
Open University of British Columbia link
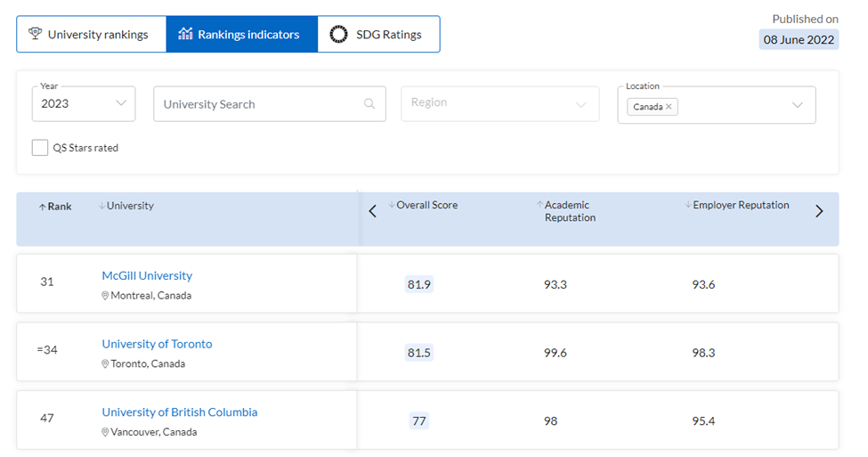(179, 412)
